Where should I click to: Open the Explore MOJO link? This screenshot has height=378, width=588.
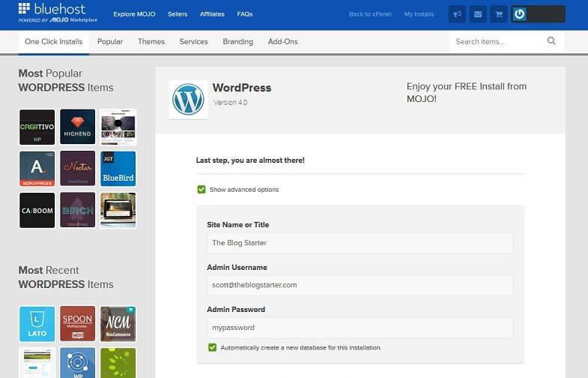pos(134,14)
